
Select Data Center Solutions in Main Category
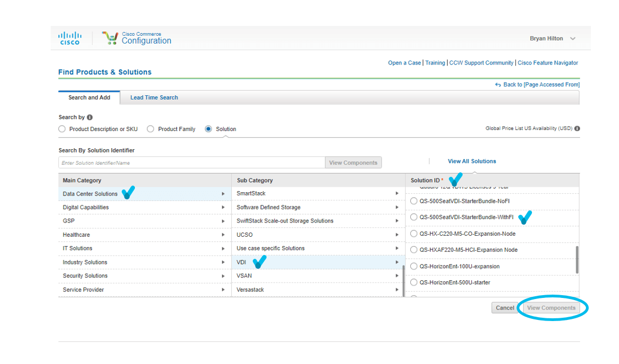tap(144, 194)
